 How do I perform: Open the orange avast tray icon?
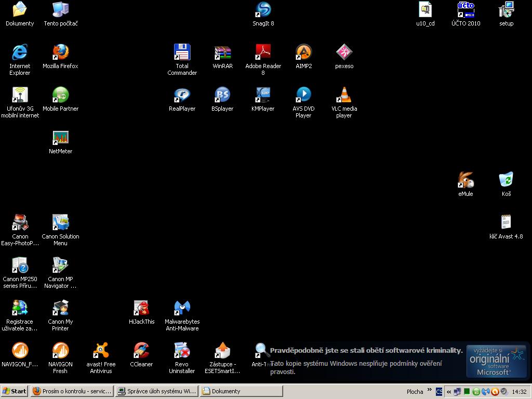pyautogui.click(x=495, y=392)
